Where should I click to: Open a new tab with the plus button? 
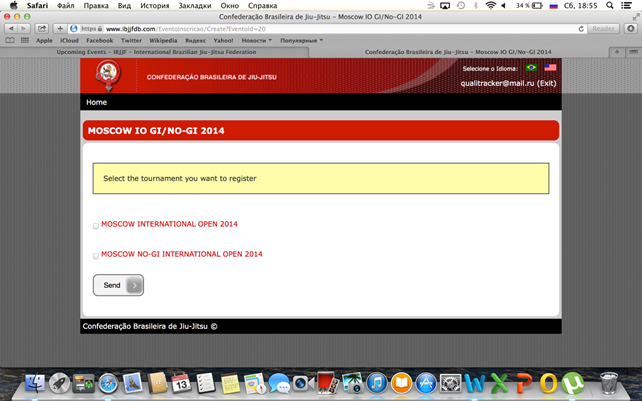(617, 52)
